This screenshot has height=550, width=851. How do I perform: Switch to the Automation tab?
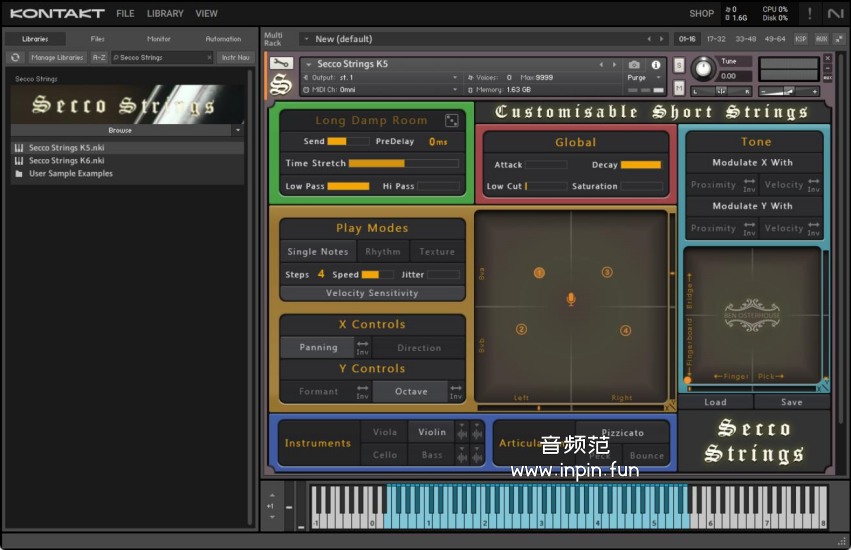[x=223, y=39]
